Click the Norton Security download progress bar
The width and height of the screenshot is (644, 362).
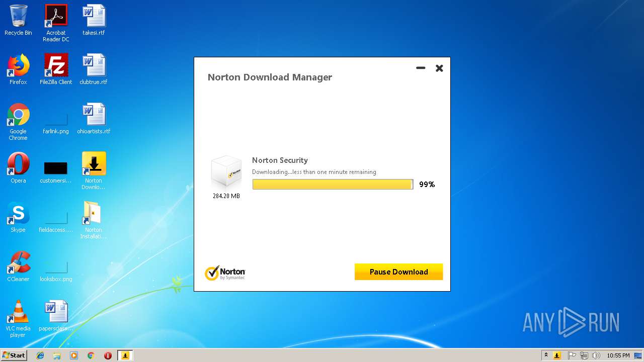tap(333, 185)
